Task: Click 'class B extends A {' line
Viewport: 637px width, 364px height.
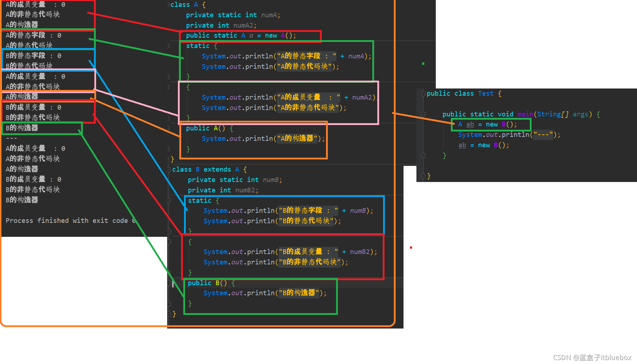Action: (209, 169)
